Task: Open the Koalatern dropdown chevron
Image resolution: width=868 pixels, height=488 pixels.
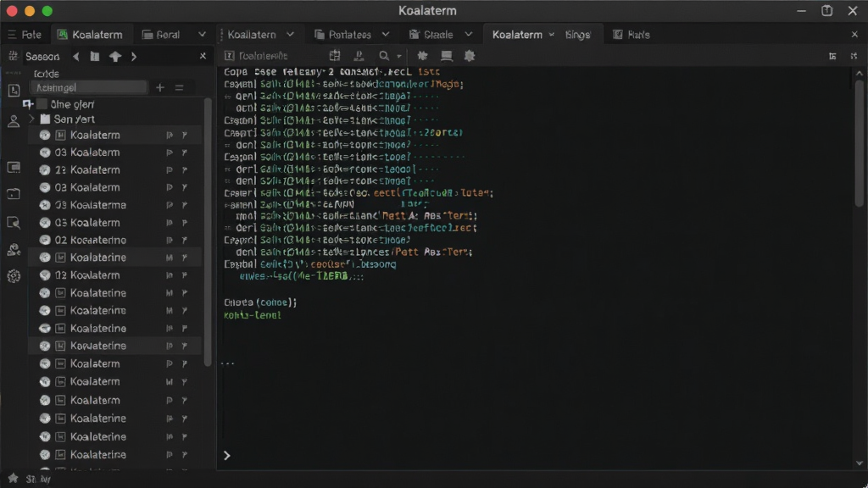Action: 290,34
